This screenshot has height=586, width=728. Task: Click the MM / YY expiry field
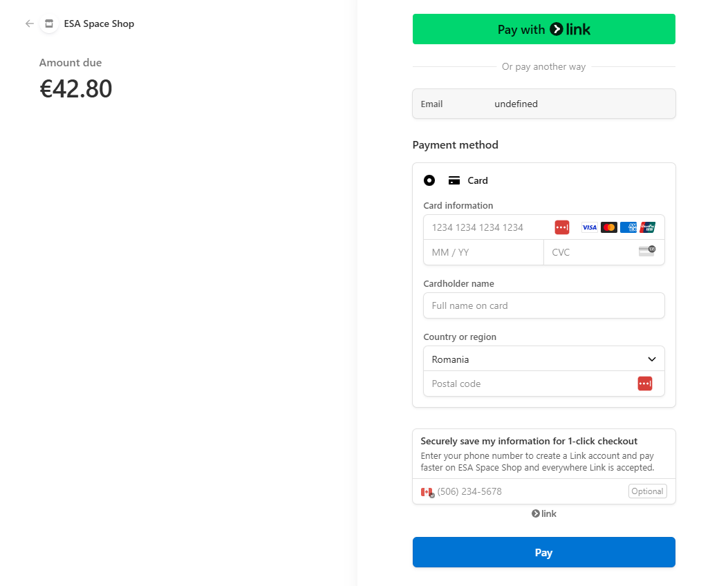coord(483,252)
